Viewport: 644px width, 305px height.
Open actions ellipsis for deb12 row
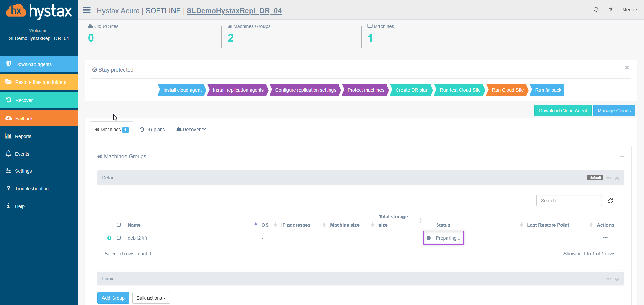coord(605,238)
